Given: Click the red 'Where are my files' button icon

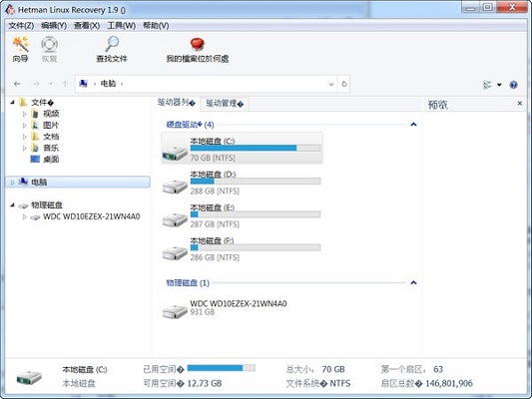Looking at the screenshot, I should tap(197, 45).
